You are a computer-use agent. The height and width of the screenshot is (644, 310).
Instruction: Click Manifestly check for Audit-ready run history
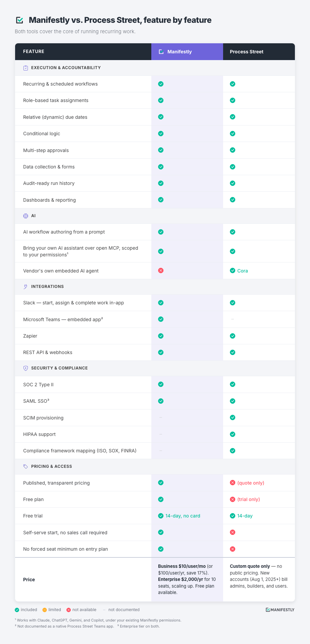coord(161,183)
